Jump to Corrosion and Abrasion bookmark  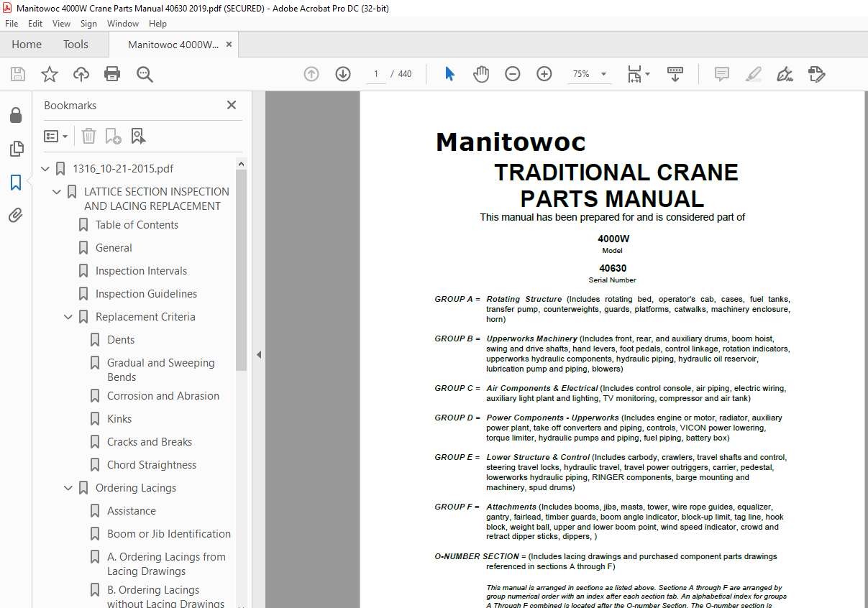[x=163, y=396]
